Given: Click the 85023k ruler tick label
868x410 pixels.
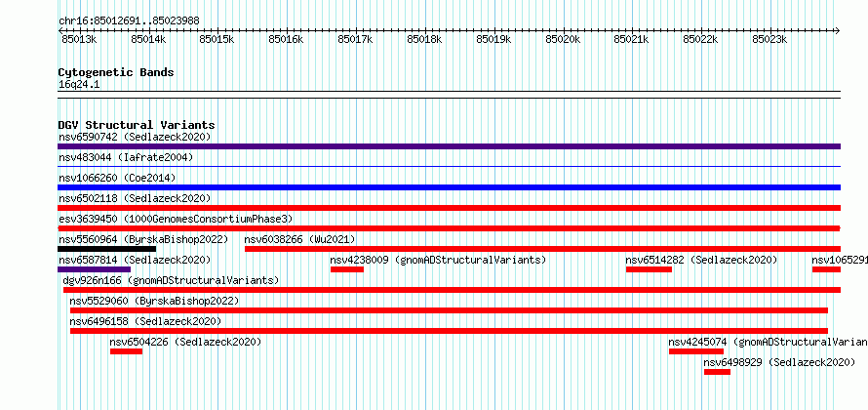Looking at the screenshot, I should pos(770,39).
